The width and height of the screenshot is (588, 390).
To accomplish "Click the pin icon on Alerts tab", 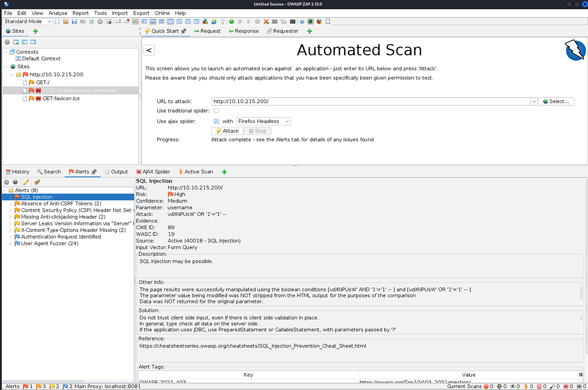I will coord(94,171).
